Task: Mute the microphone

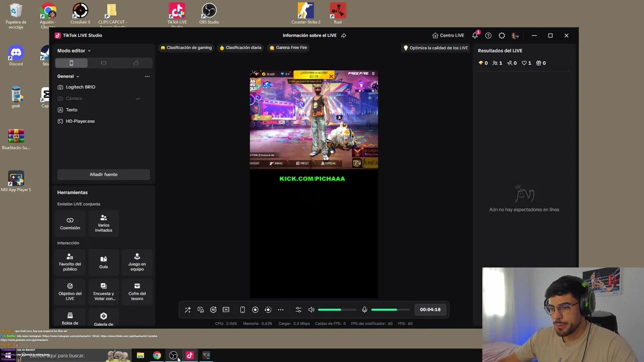Action: (x=365, y=310)
